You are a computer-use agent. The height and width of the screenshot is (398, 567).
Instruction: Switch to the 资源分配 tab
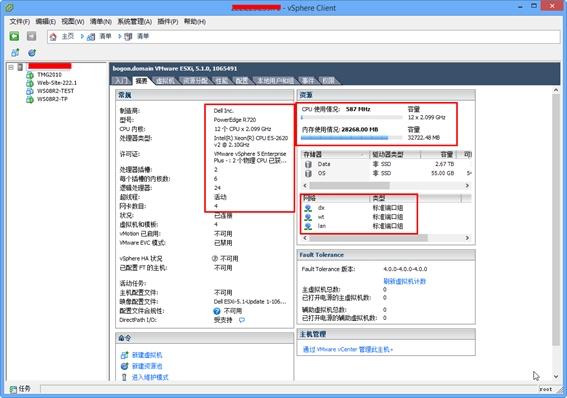[195, 81]
